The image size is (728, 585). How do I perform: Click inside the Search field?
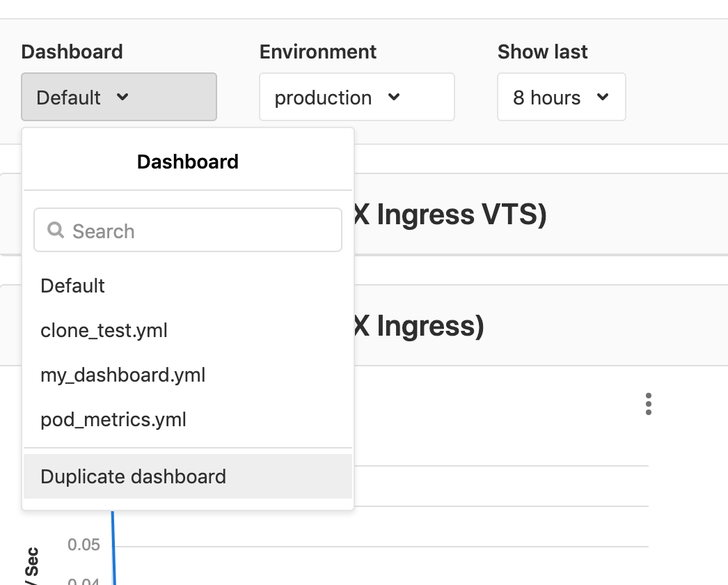coord(187,230)
